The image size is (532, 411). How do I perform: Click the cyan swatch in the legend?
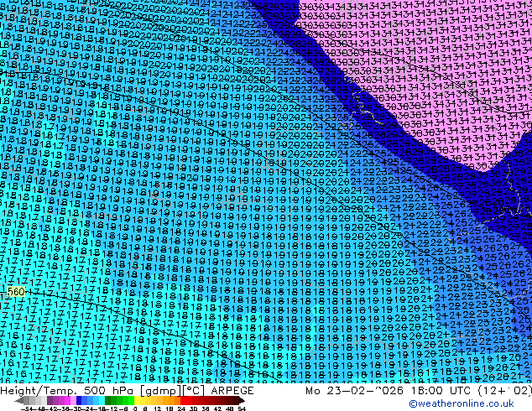102,400
